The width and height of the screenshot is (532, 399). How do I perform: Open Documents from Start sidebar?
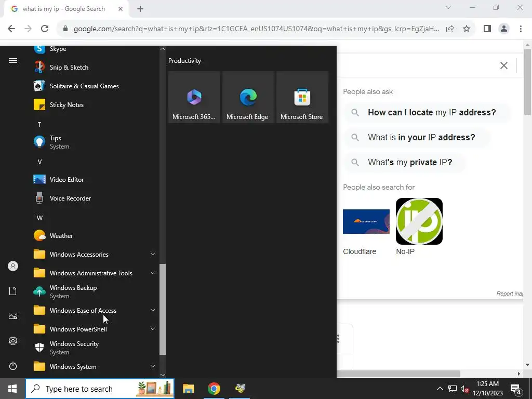[x=13, y=291]
